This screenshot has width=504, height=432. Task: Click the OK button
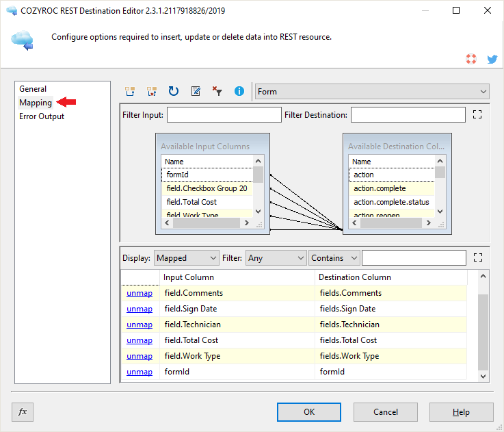(309, 411)
